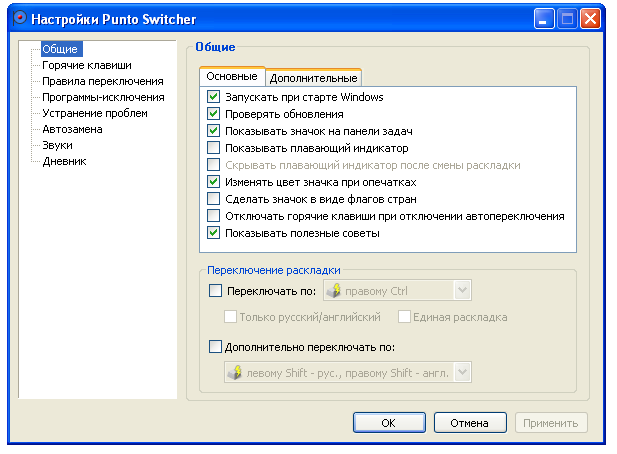Select Звуки in the tree

[x=57, y=145]
